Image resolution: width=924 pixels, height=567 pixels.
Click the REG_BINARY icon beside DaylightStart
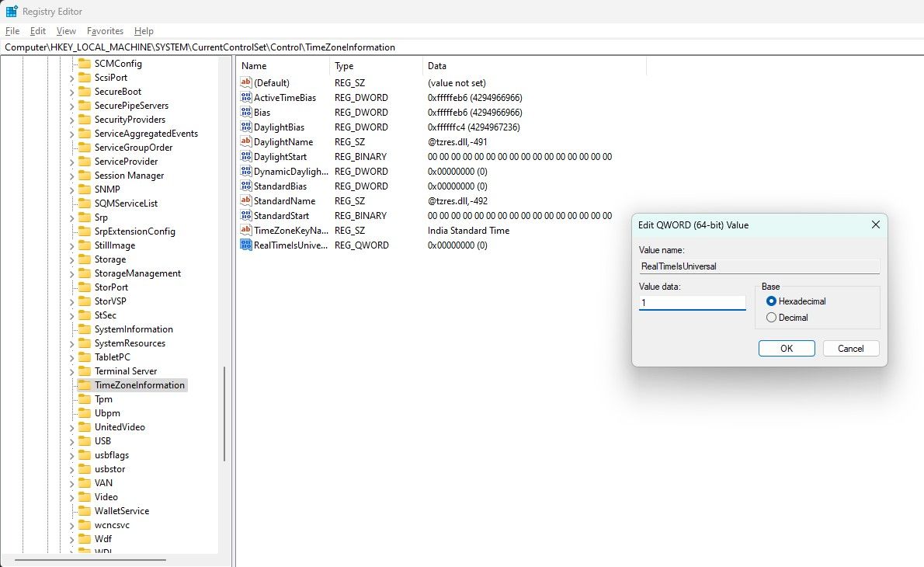[x=245, y=156]
